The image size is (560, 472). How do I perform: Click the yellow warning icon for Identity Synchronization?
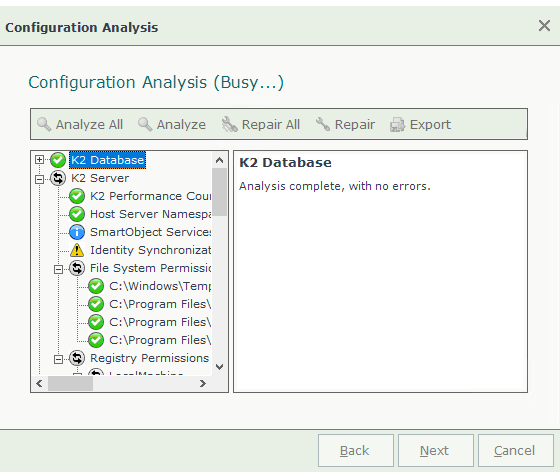click(77, 250)
